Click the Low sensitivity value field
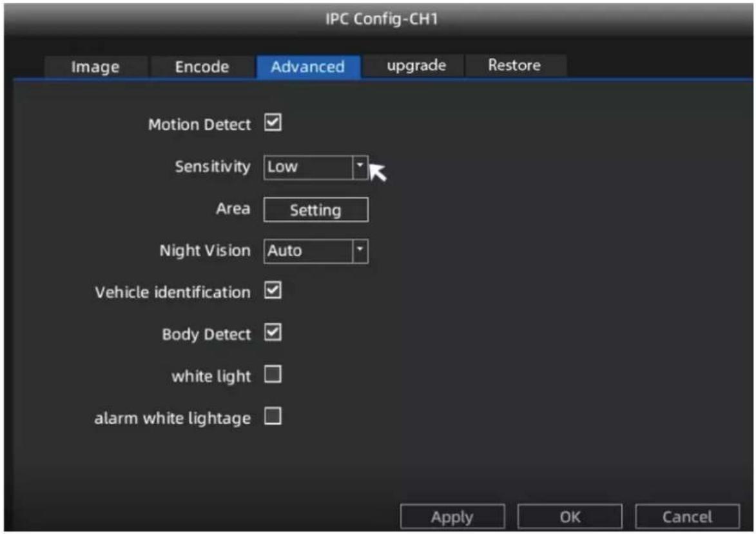 tap(308, 167)
